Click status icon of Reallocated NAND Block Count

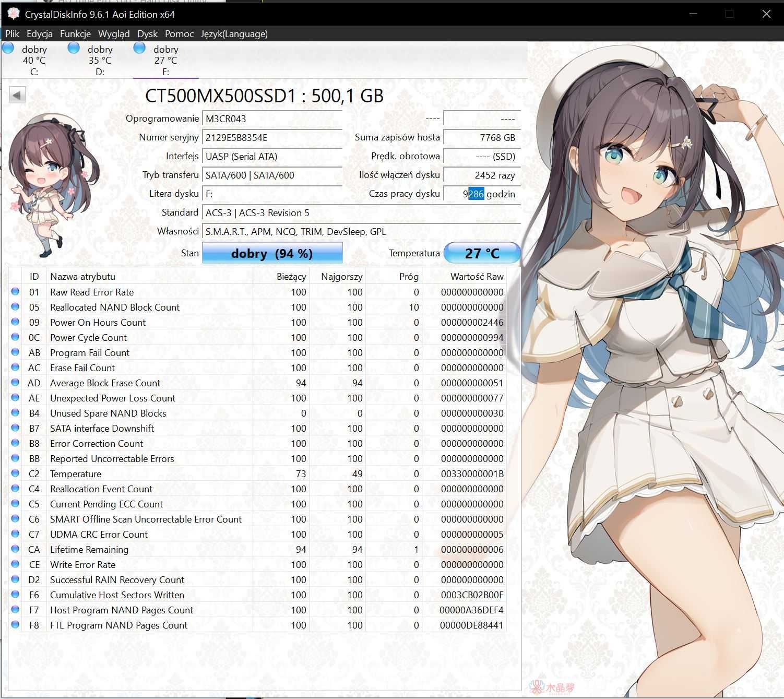click(x=15, y=307)
